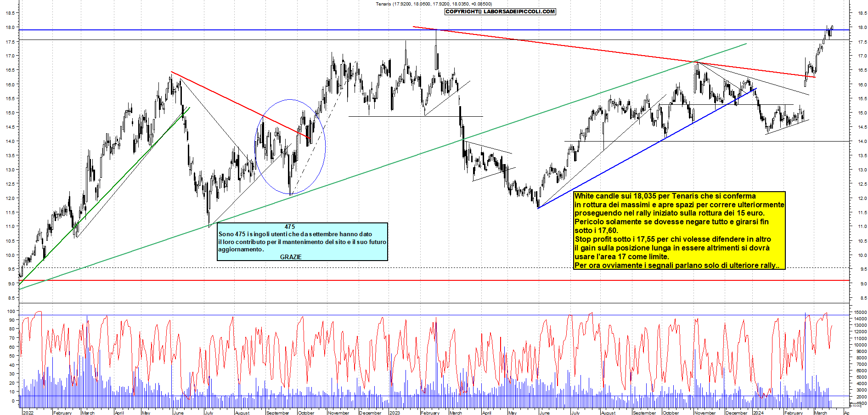Image resolution: width=868 pixels, height=415 pixels.
Task: Click the 'February' label right after 2022
Action: pyautogui.click(x=62, y=413)
